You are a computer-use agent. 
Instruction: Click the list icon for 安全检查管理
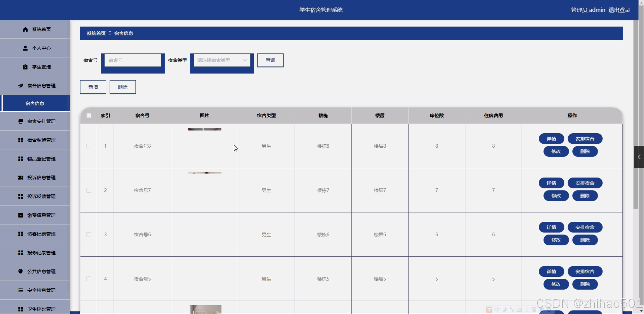pos(21,290)
